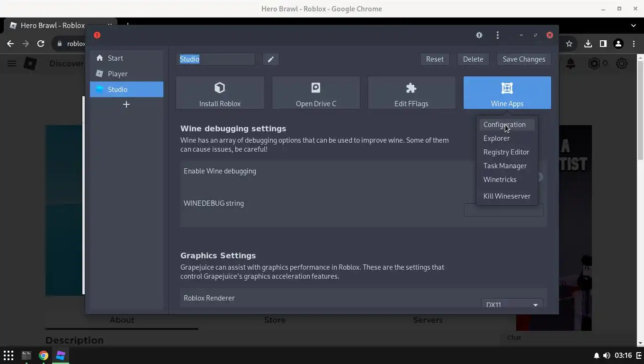
Task: Click the Studio prefix name field
Action: [215, 59]
